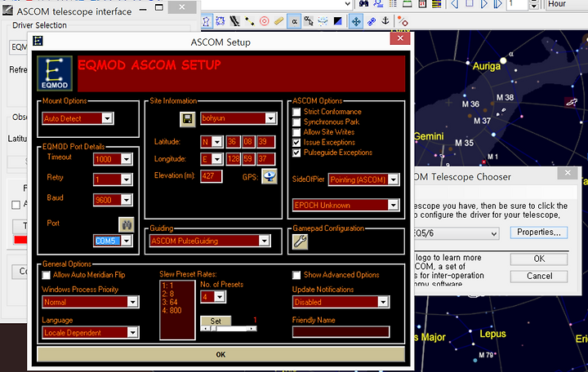Click the Auriga constellation label on chart
This screenshot has height=372, width=588.
coord(487,66)
